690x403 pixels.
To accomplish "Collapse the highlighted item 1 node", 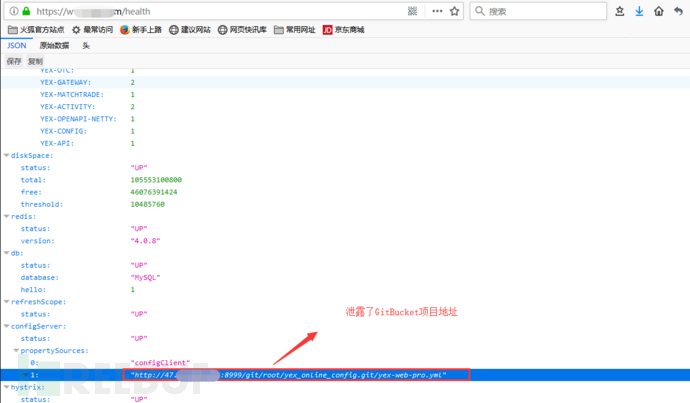I will (x=26, y=375).
